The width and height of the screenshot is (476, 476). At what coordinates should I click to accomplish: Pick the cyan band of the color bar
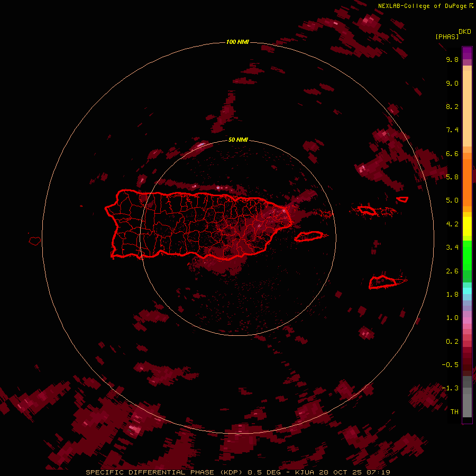pyautogui.click(x=467, y=291)
